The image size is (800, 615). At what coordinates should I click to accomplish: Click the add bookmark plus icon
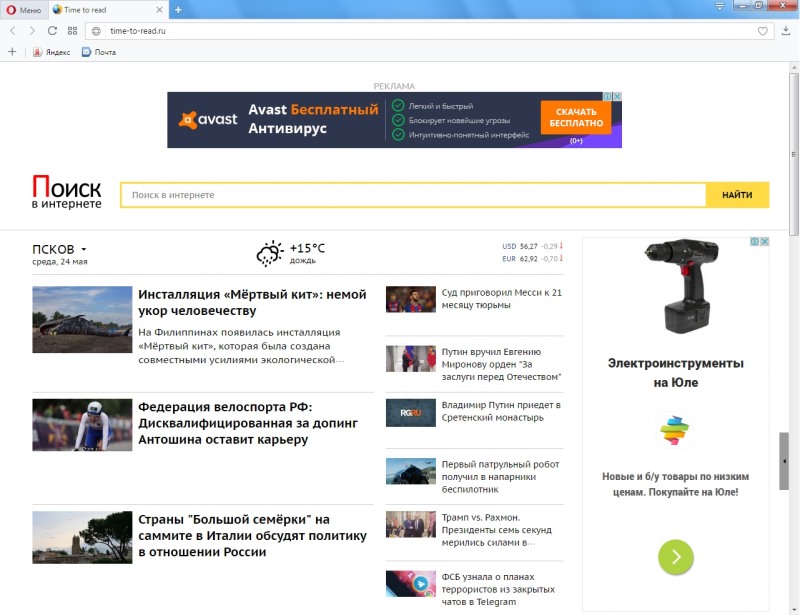tap(12, 52)
